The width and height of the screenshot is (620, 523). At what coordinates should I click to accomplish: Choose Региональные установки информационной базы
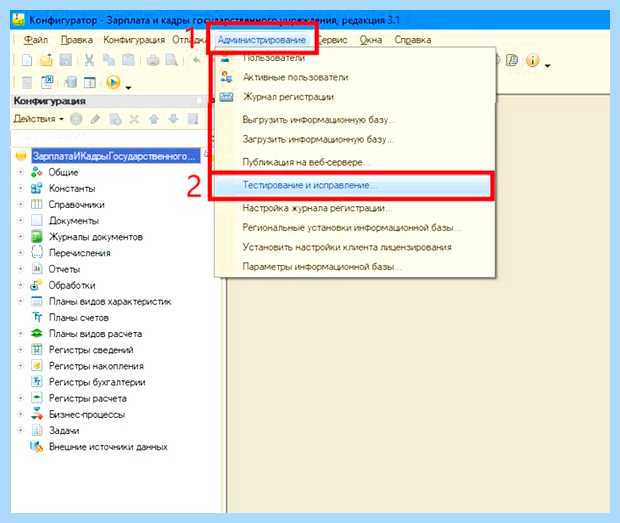354,228
